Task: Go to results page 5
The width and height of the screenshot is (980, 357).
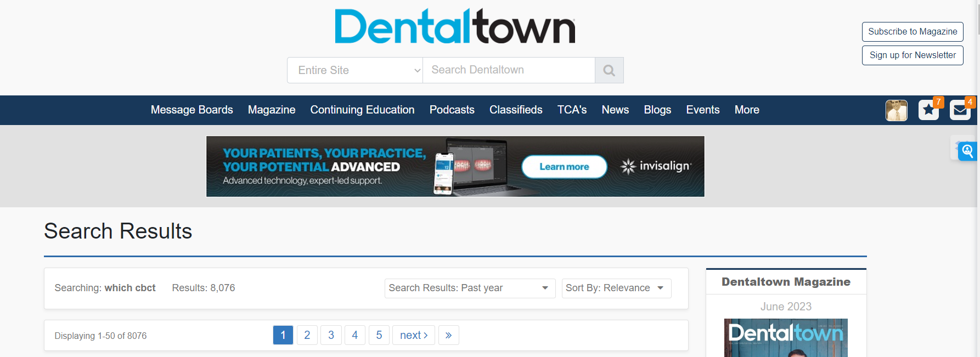Action: click(379, 335)
